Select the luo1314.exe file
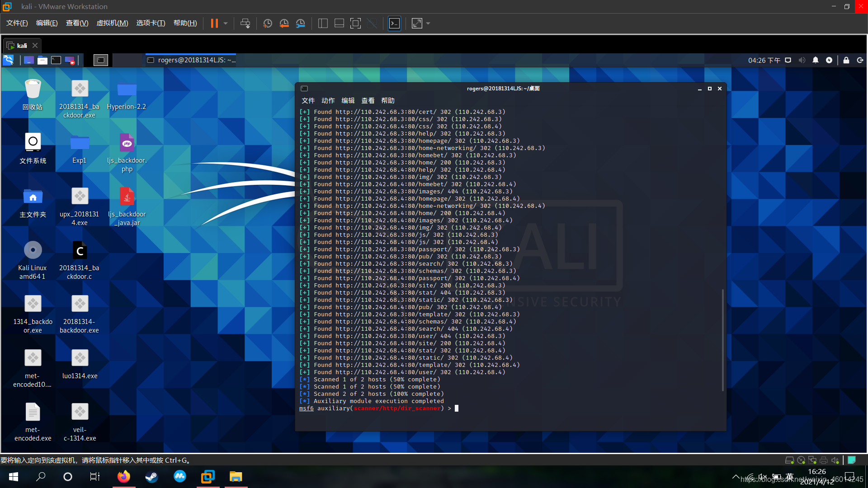Screen dimensions: 868x488 tap(80, 364)
